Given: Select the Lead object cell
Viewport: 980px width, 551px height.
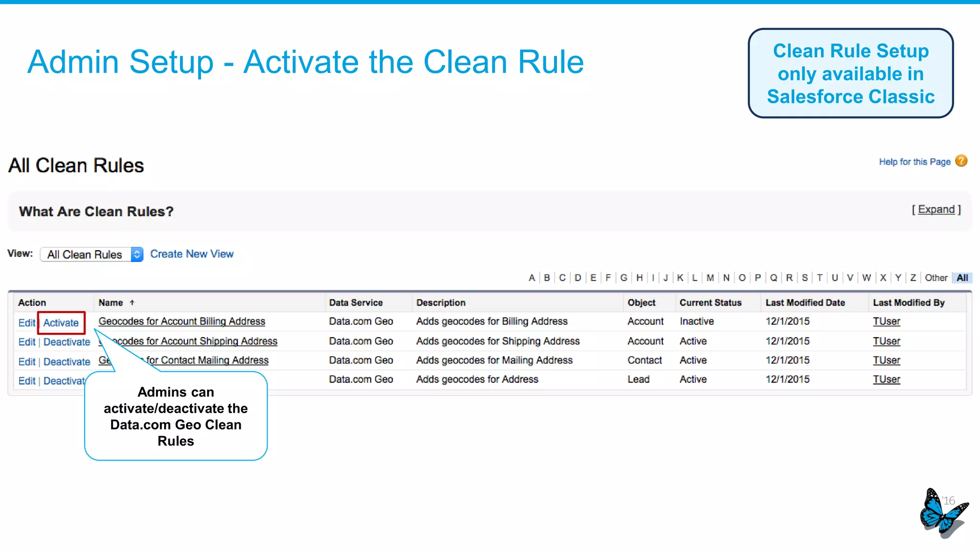Looking at the screenshot, I should tap(638, 379).
